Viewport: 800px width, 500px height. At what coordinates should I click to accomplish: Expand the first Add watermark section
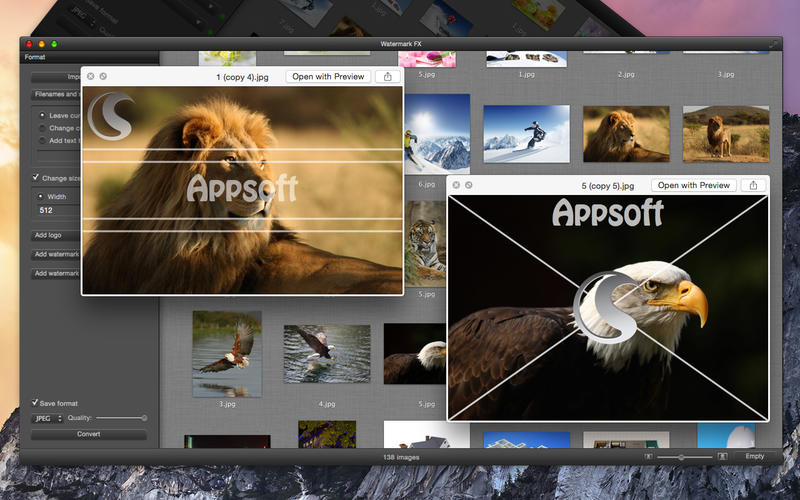coord(56,254)
